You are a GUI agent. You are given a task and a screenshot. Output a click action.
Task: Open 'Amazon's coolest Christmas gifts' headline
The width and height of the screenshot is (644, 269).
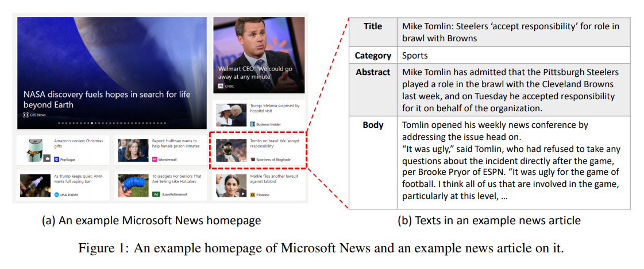(79, 143)
